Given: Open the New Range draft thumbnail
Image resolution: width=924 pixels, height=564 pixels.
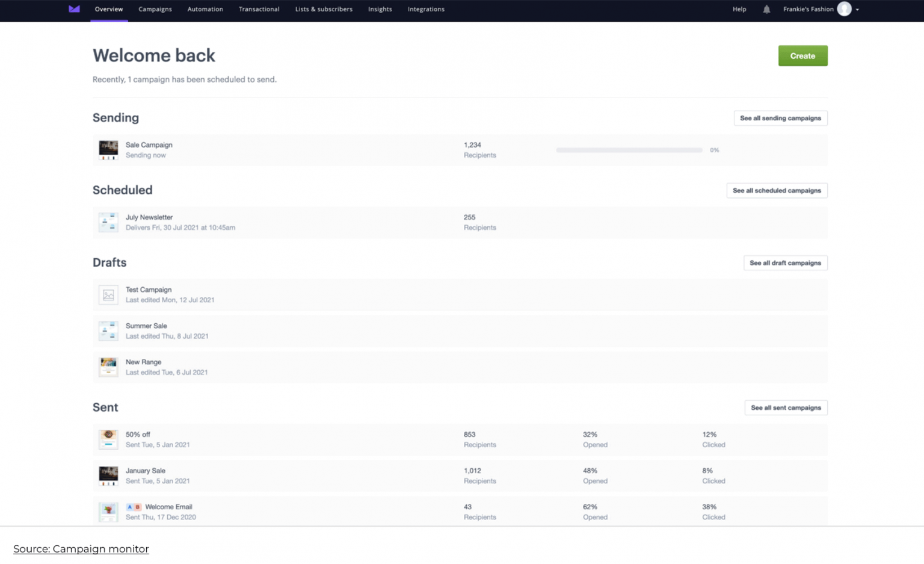Looking at the screenshot, I should pos(108,367).
